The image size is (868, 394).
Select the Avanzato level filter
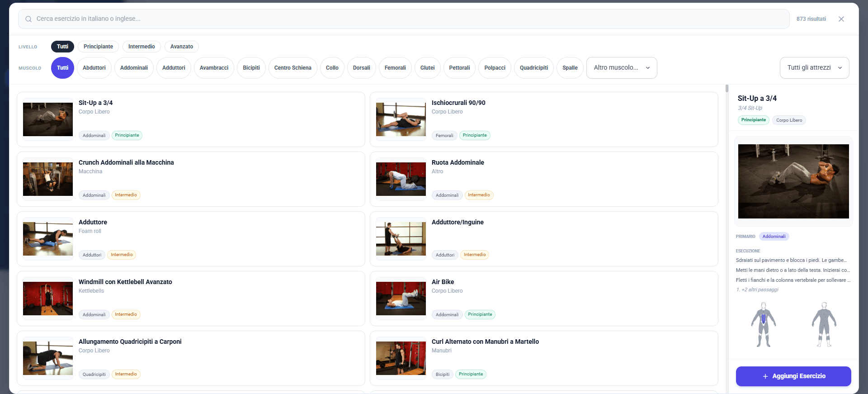[x=181, y=47]
